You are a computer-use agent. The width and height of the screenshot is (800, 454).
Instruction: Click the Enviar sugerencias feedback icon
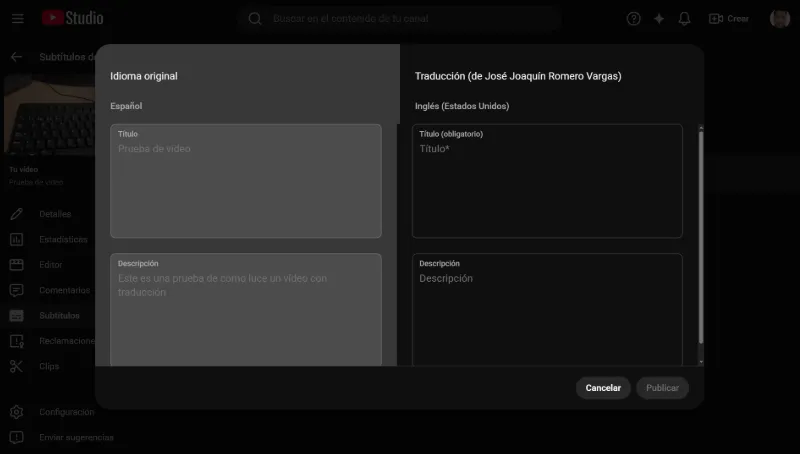pos(16,437)
